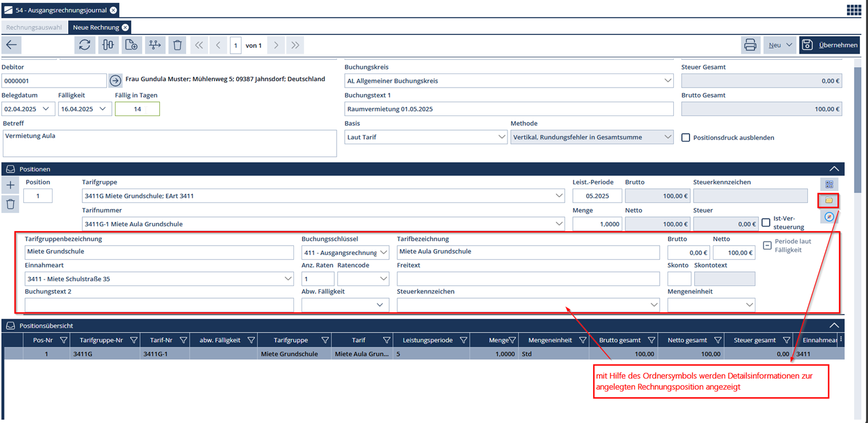Click the folder icon for position details

pos(829,200)
